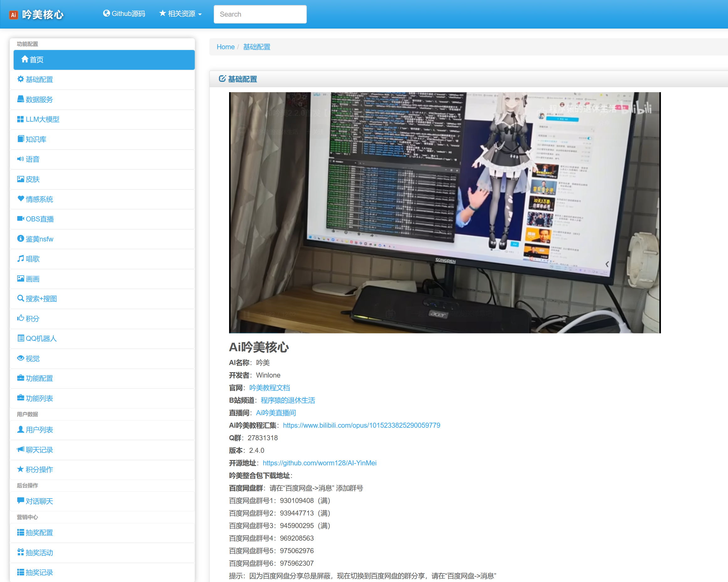Open the info icon 鉴黄nsfw item
Viewport: 728px width, 582px height.
[21, 238]
